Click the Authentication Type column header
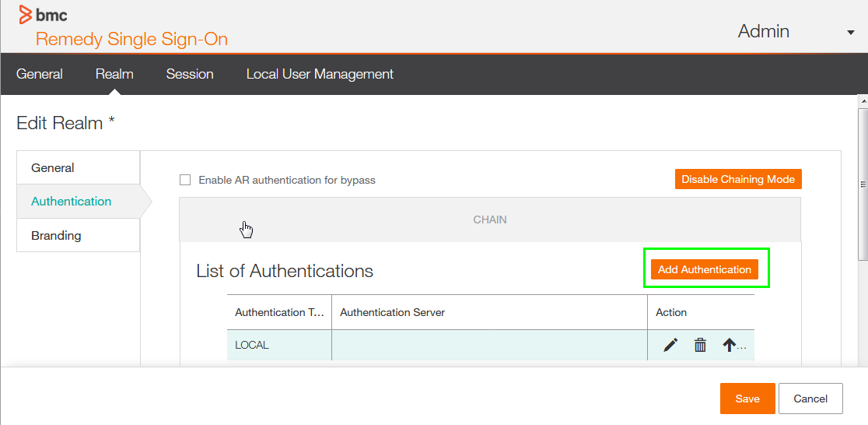Screen dimensions: 868x425 pyautogui.click(x=279, y=312)
